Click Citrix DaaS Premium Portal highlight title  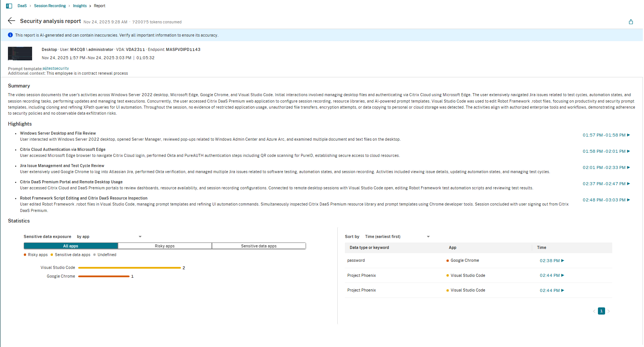(71, 182)
